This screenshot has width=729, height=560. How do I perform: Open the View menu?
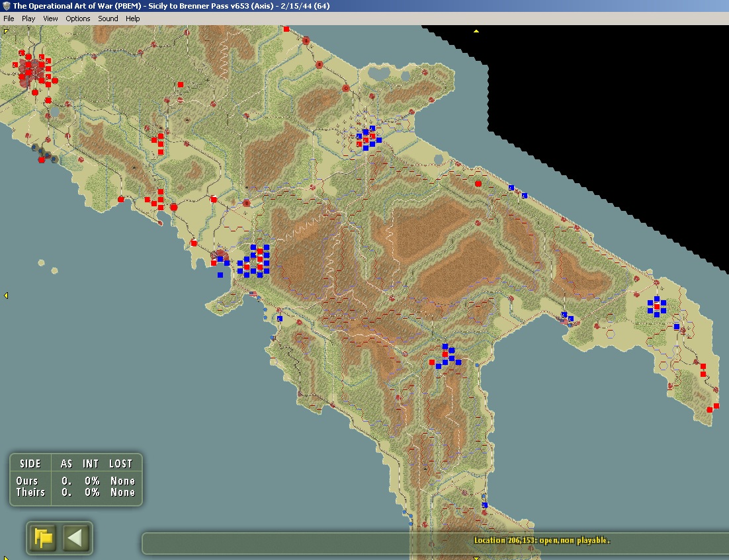(x=50, y=19)
